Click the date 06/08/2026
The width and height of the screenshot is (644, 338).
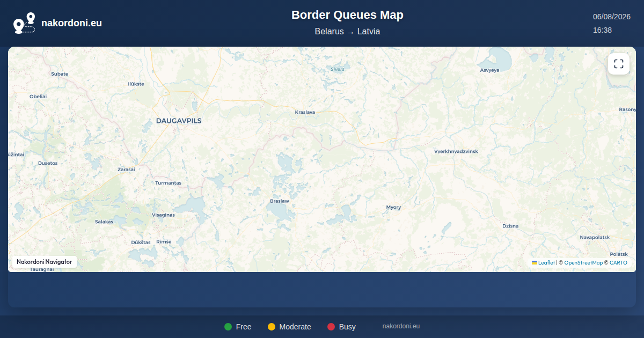coord(612,17)
